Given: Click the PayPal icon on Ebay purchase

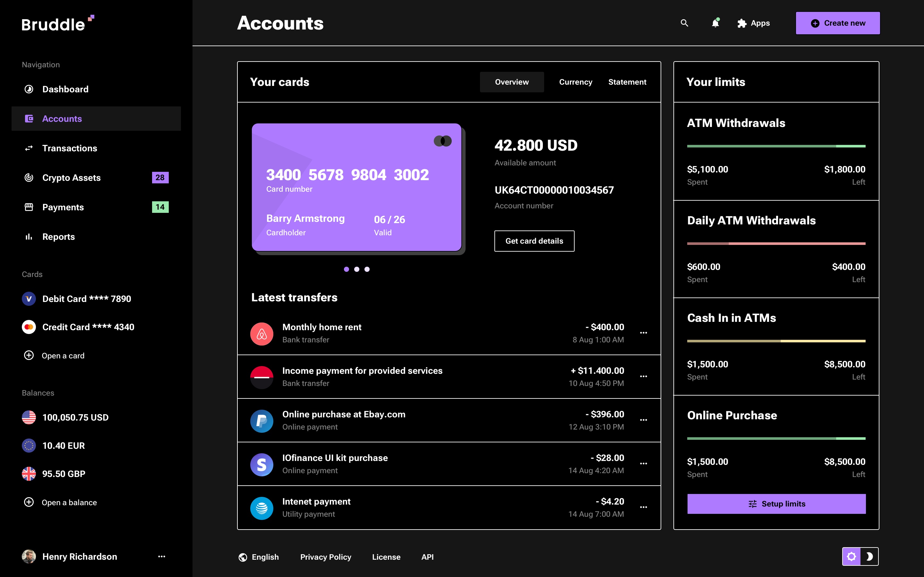Looking at the screenshot, I should (261, 421).
